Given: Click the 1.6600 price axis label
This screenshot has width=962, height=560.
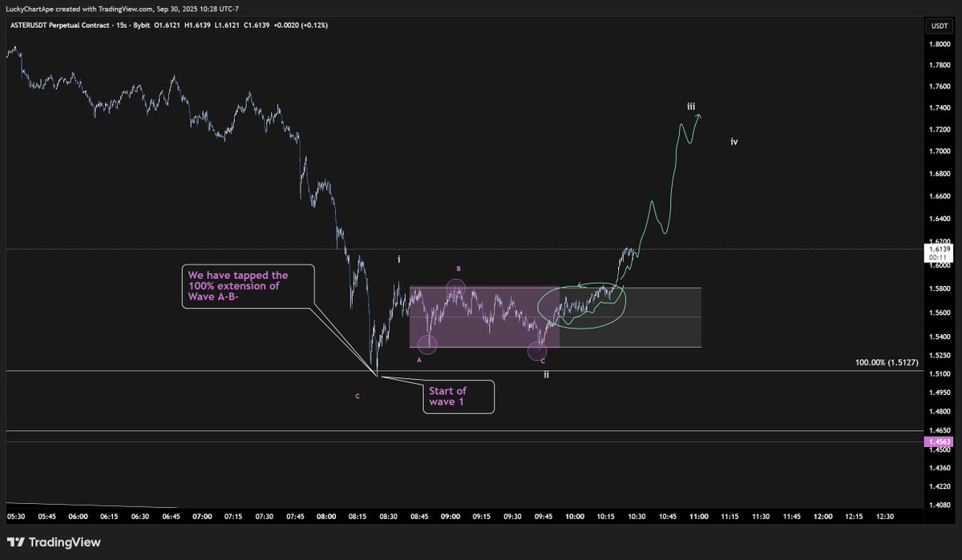Looking at the screenshot, I should pos(939,196).
